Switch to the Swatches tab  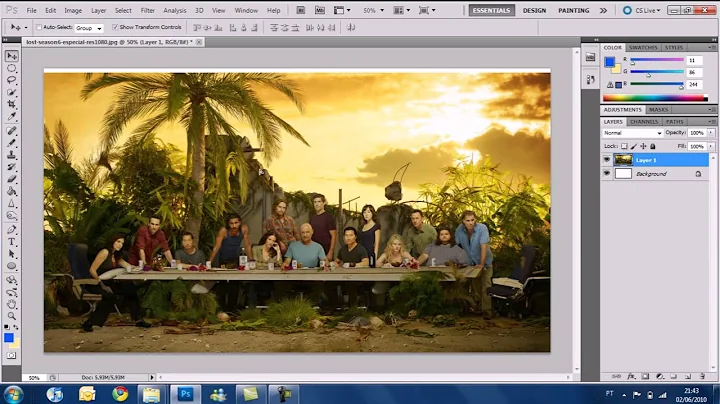[643, 47]
